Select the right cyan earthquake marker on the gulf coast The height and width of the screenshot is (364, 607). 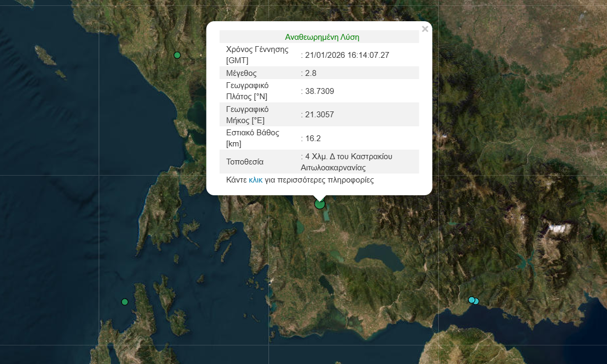coord(476,301)
